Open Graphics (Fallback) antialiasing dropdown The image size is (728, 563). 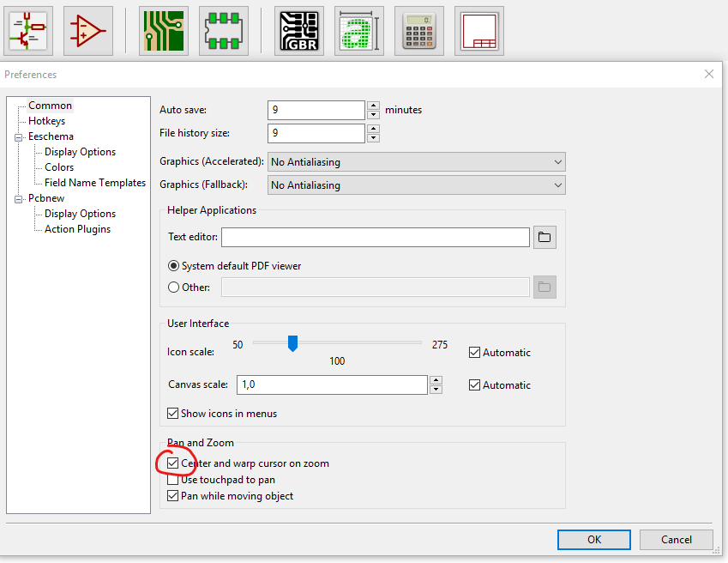pyautogui.click(x=417, y=185)
